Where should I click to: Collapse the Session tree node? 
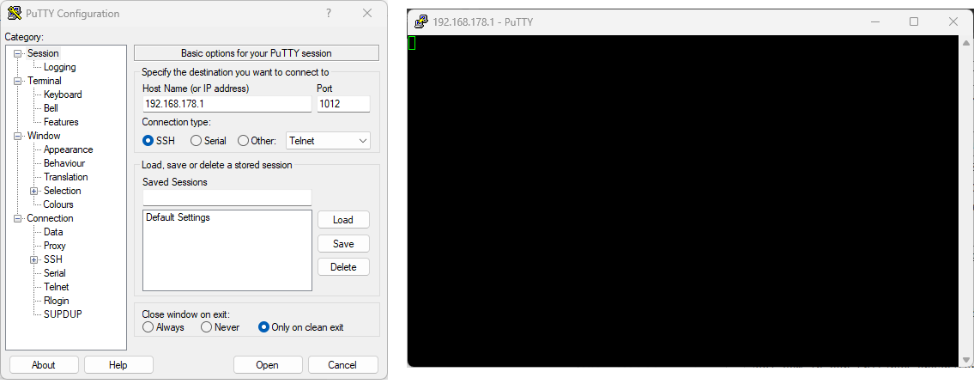coord(17,54)
